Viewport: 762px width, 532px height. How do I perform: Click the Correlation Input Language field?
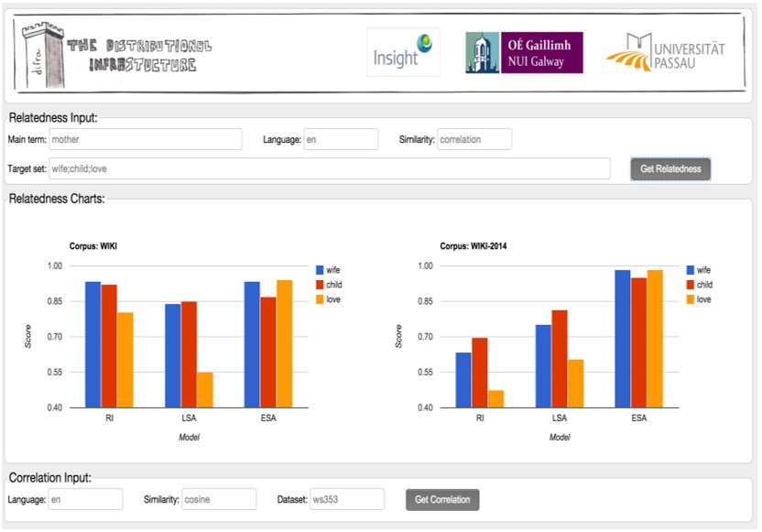85,499
